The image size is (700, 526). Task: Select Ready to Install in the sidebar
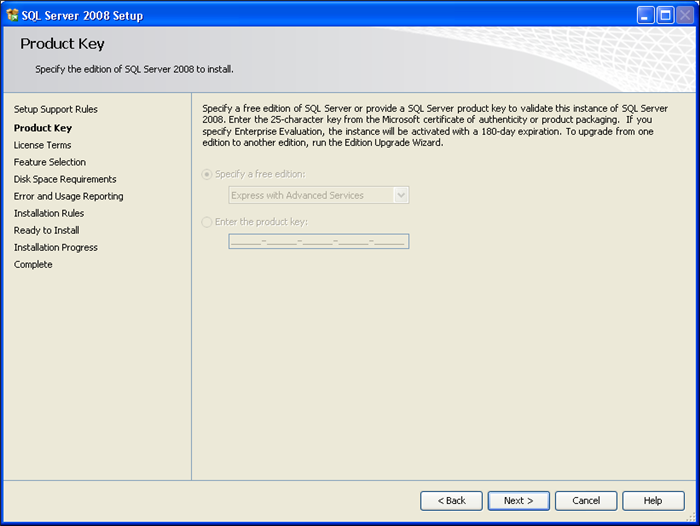coord(46,230)
